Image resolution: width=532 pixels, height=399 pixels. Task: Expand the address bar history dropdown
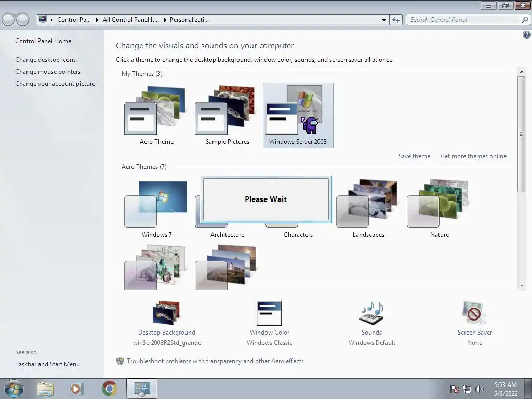click(x=384, y=20)
